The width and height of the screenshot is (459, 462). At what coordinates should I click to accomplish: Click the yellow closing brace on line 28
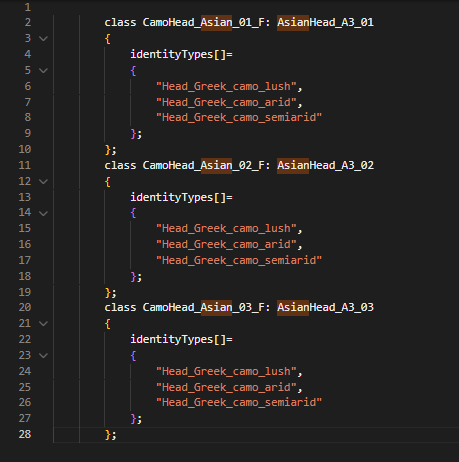(x=108, y=434)
